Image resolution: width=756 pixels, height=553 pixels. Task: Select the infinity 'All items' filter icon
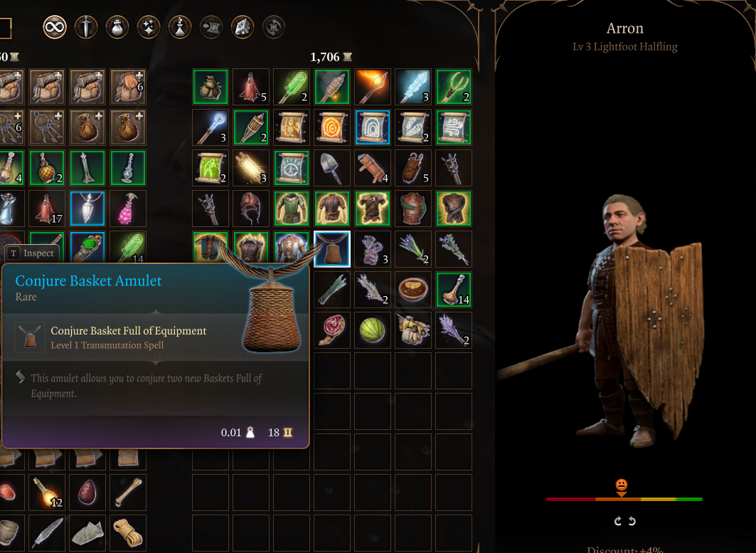tap(55, 27)
